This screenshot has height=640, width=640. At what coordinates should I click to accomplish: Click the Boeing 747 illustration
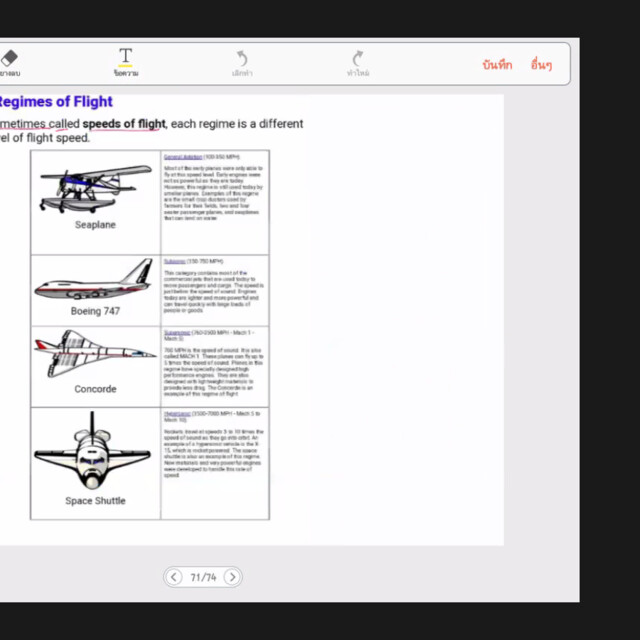tap(93, 280)
